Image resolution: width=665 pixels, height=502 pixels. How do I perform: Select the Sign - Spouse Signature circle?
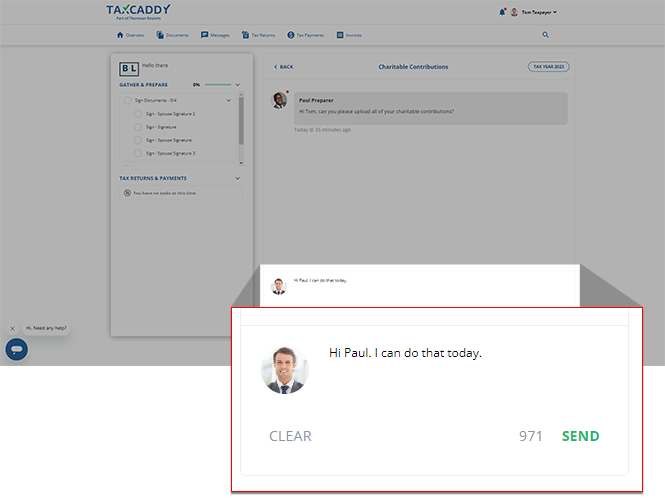click(x=138, y=140)
